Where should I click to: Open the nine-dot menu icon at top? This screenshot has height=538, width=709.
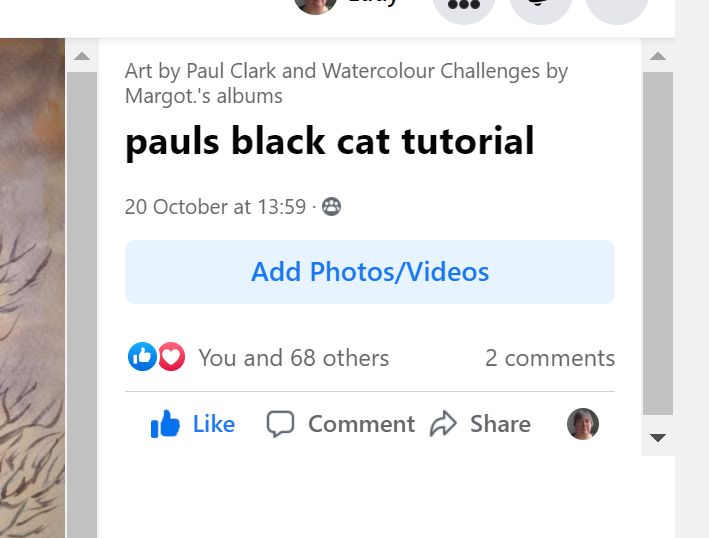pyautogui.click(x=463, y=5)
